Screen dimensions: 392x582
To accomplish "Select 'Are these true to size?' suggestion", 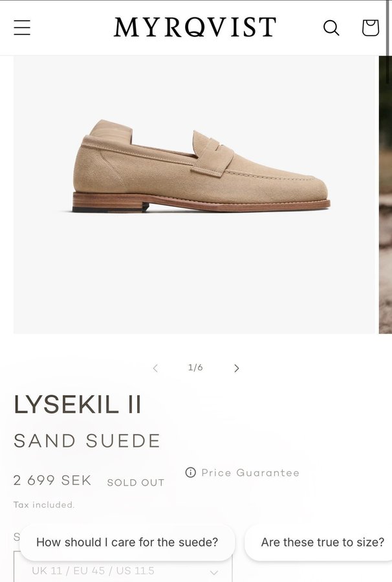I will [x=320, y=543].
